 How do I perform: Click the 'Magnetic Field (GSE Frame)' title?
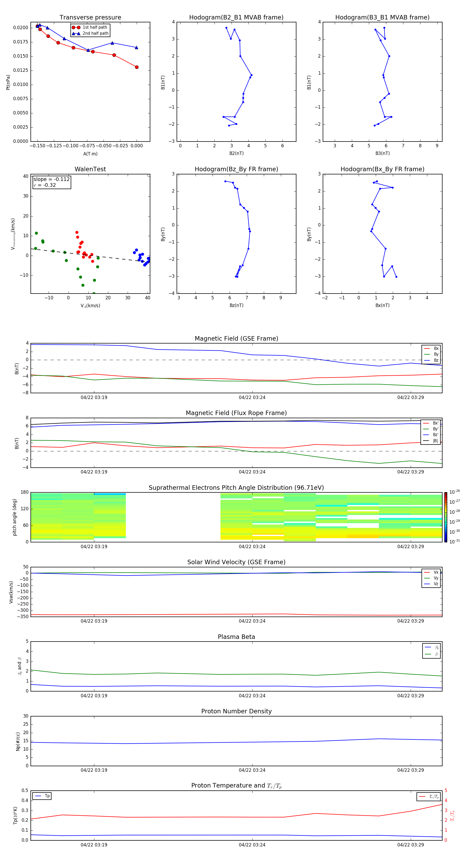click(236, 339)
